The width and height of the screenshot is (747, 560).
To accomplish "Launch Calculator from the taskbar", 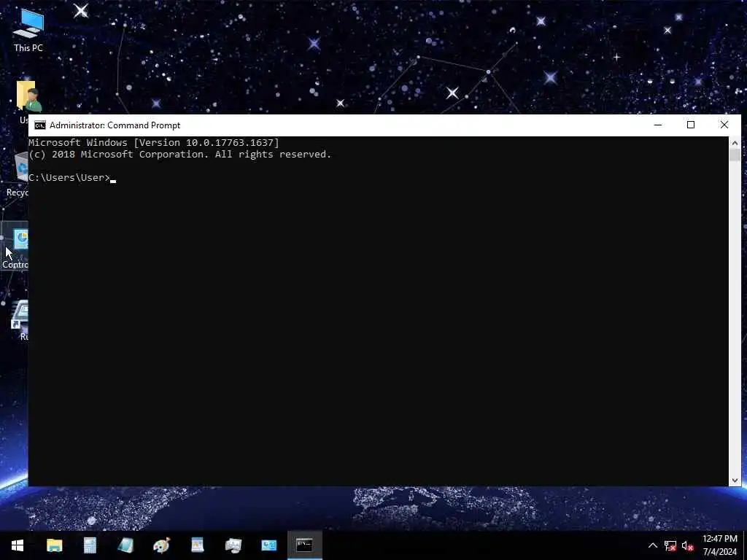I will pos(90,545).
